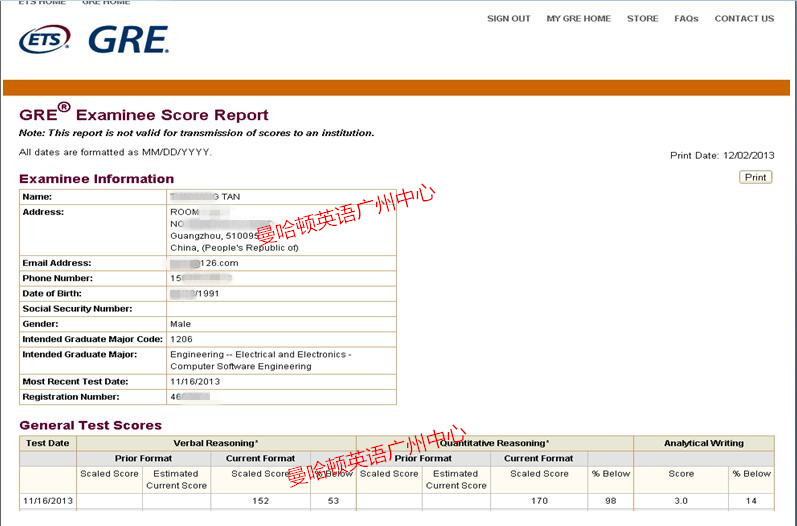Go to the STORE menu item
The height and width of the screenshot is (526, 797).
[x=642, y=19]
